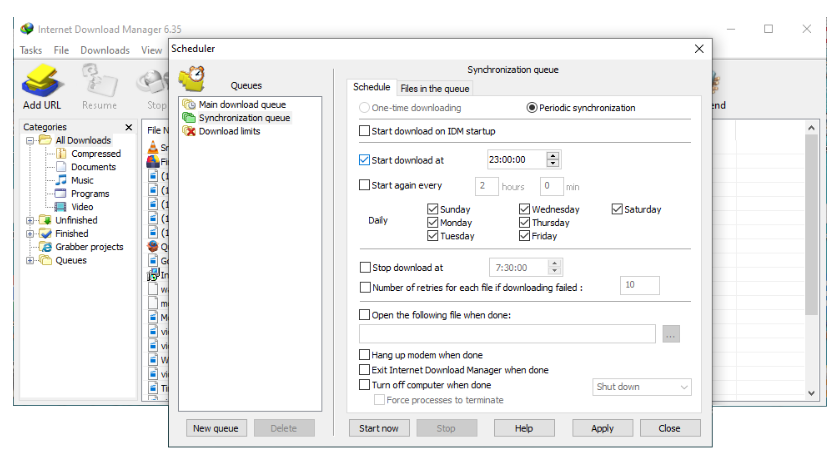Switch to Files in the queue tab
Image resolution: width=827 pixels, height=465 pixels.
[x=434, y=88]
